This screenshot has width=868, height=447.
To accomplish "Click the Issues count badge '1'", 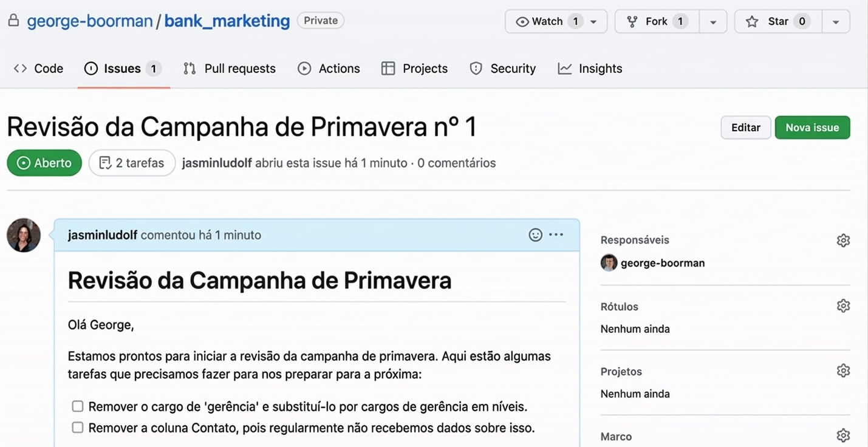I will point(154,69).
